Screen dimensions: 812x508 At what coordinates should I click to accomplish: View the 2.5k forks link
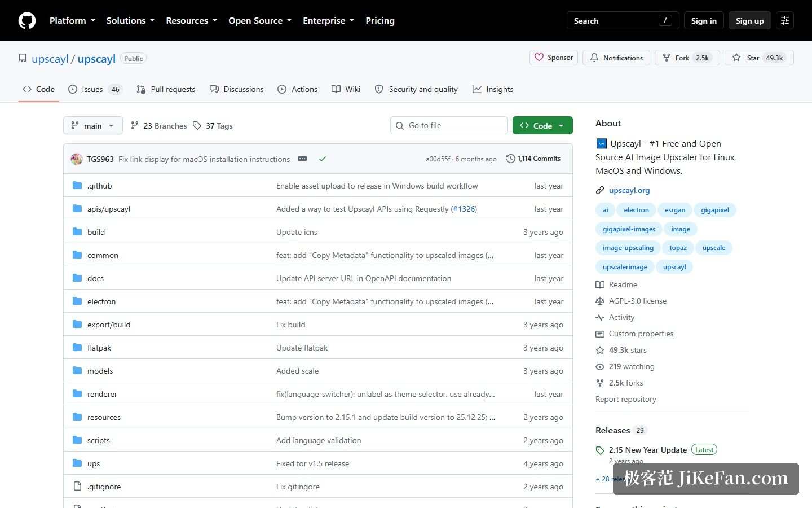pyautogui.click(x=619, y=383)
